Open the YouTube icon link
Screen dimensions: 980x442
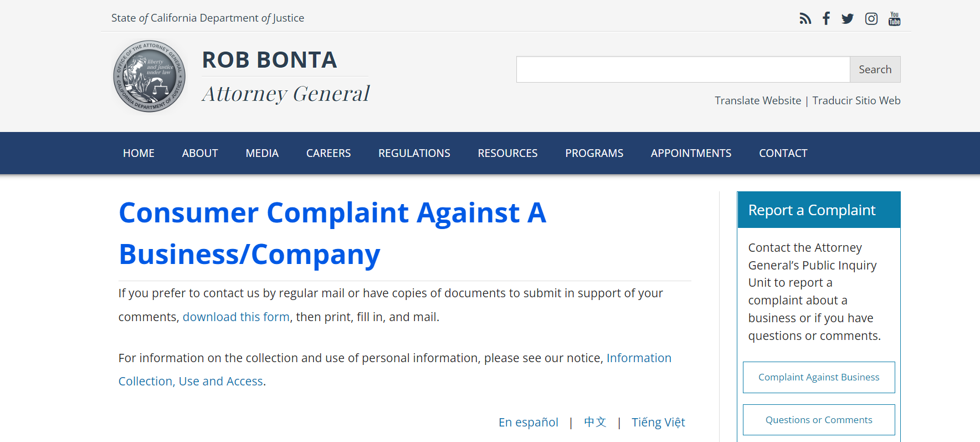point(894,19)
